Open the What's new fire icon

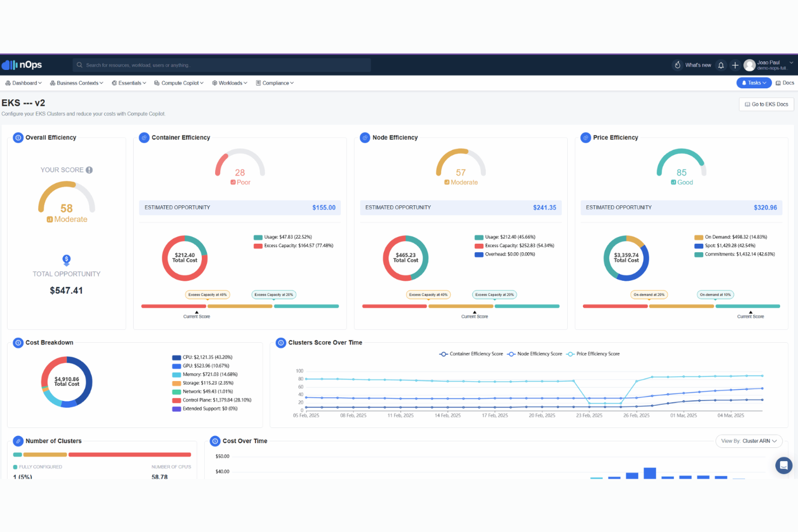(x=677, y=65)
